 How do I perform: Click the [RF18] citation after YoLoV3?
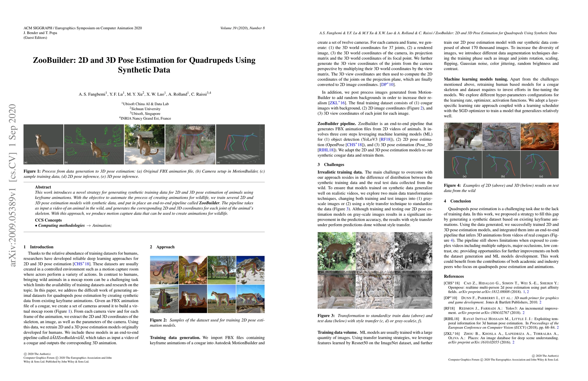pos(386,139)
